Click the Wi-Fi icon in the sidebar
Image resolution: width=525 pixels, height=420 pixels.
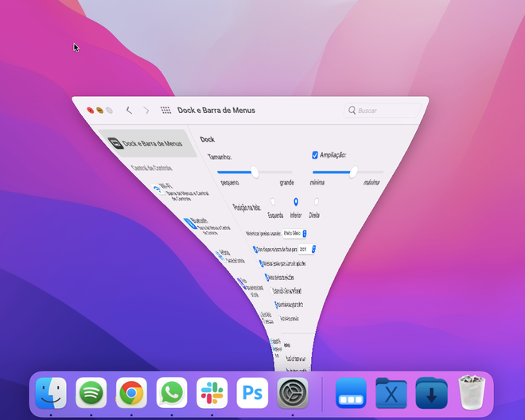(x=157, y=189)
